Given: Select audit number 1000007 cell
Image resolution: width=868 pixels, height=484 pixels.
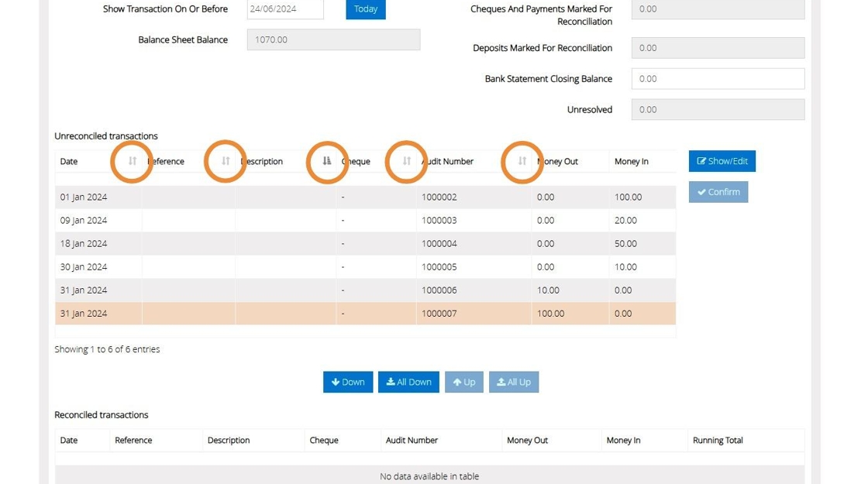Looking at the screenshot, I should 474,313.
